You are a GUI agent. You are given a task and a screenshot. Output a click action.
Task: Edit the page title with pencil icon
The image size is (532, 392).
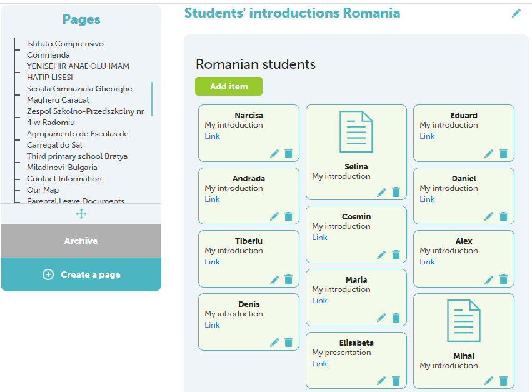pos(516,13)
